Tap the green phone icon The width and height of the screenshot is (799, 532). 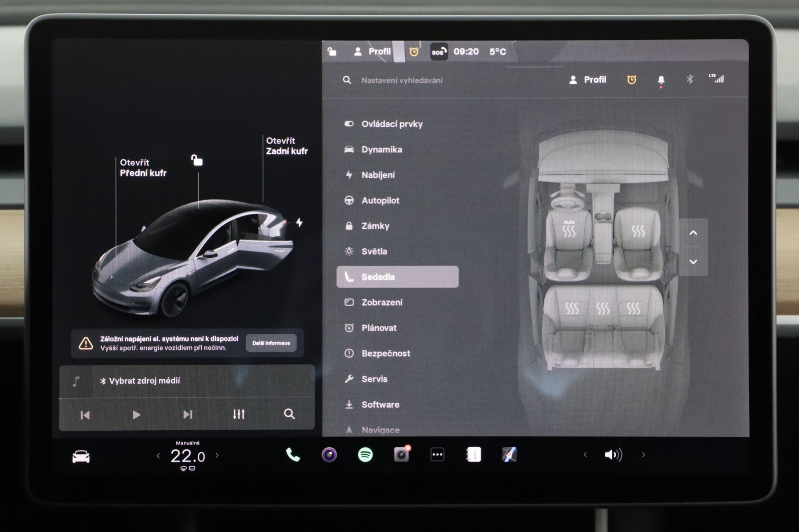click(x=293, y=455)
